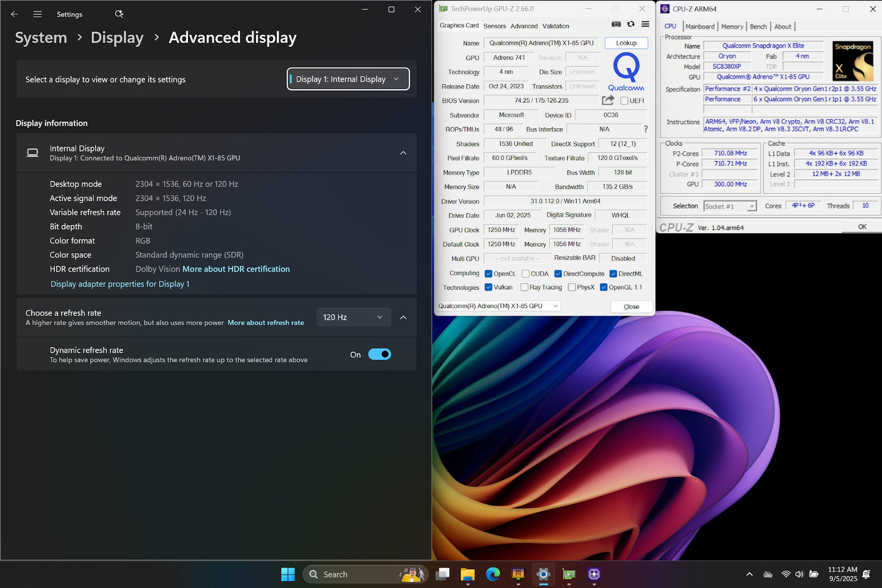Click the taskbar Search box
Viewport: 882px width, 588px height.
click(x=365, y=574)
